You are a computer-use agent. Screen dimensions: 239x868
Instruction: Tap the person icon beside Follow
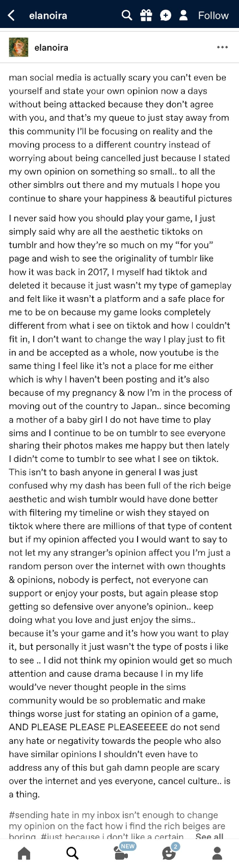(184, 15)
